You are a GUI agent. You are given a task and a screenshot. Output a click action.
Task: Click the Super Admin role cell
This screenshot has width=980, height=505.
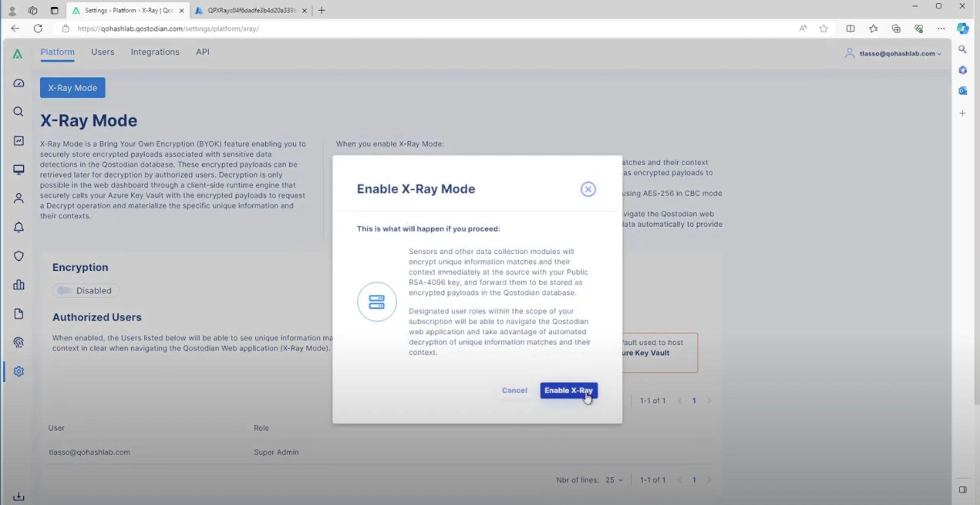click(x=276, y=452)
